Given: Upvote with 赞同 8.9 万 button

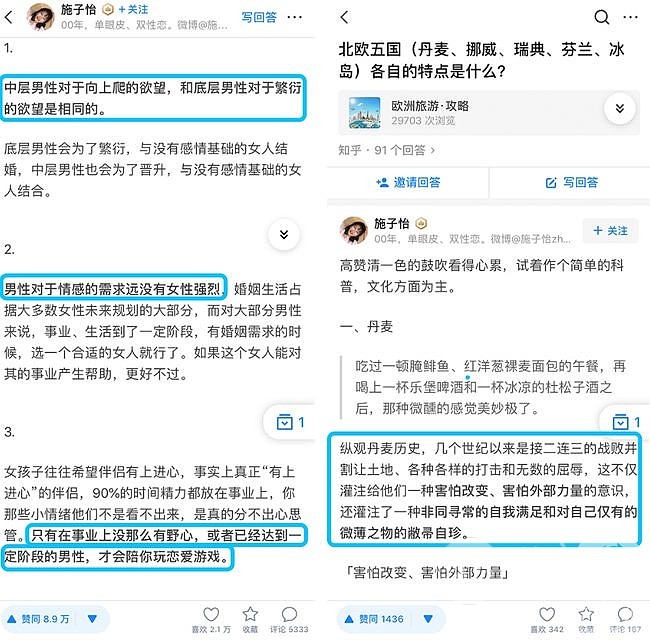Looking at the screenshot, I should [x=38, y=619].
